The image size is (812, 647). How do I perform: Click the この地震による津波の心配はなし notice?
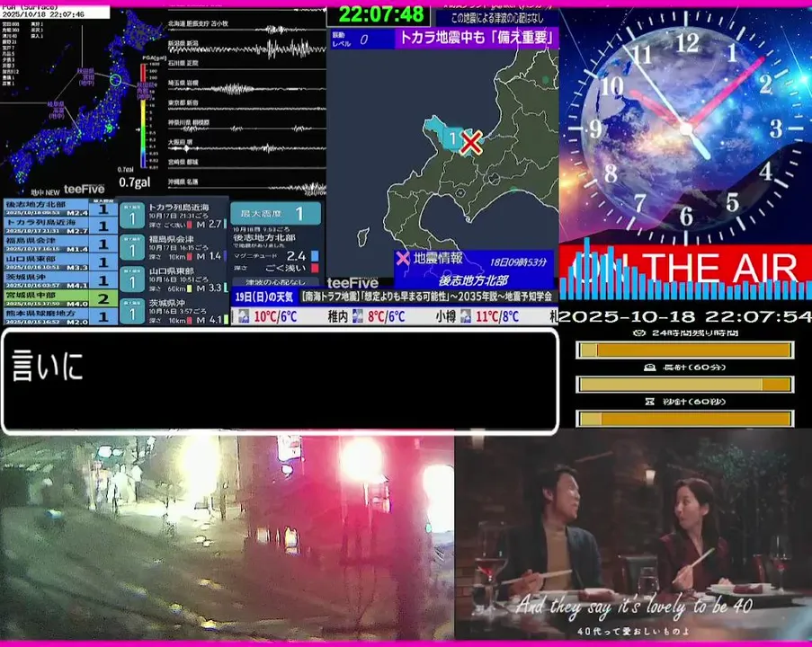tap(496, 18)
